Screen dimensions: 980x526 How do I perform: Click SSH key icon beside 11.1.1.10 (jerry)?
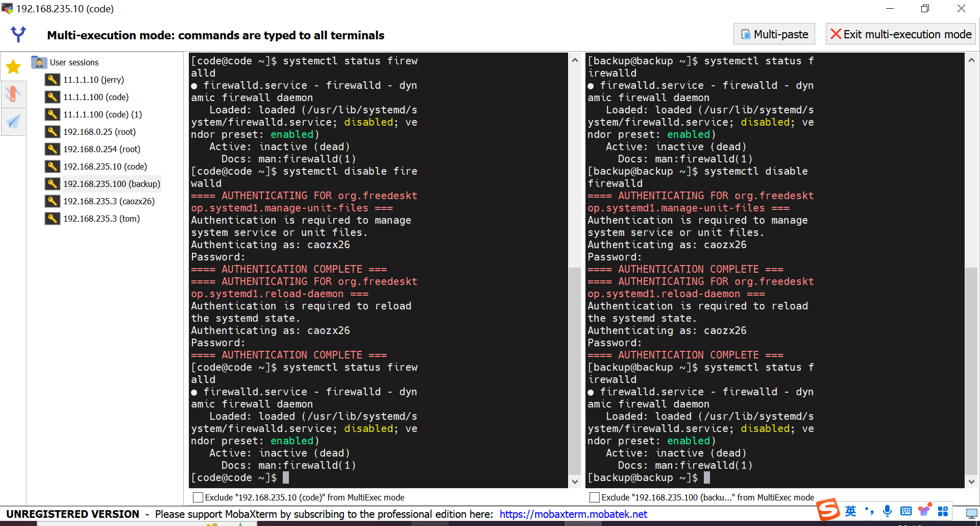click(x=52, y=80)
